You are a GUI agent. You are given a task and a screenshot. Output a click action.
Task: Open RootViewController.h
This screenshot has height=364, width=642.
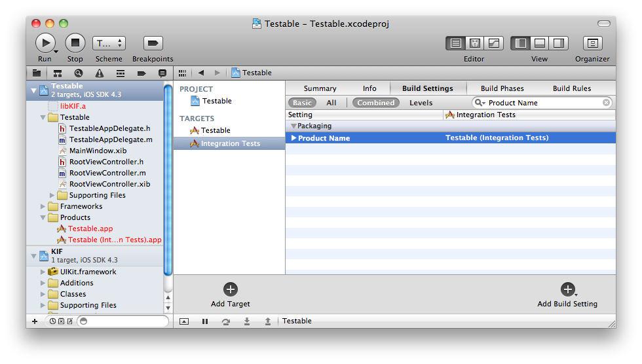[x=106, y=162]
